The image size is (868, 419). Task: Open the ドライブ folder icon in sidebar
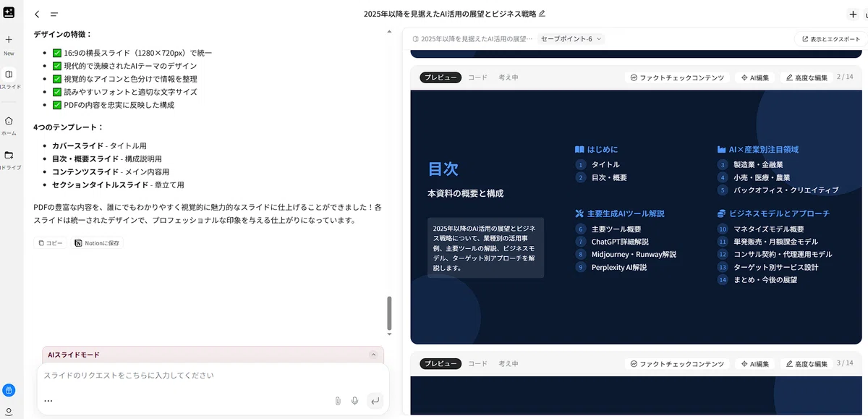click(x=9, y=155)
